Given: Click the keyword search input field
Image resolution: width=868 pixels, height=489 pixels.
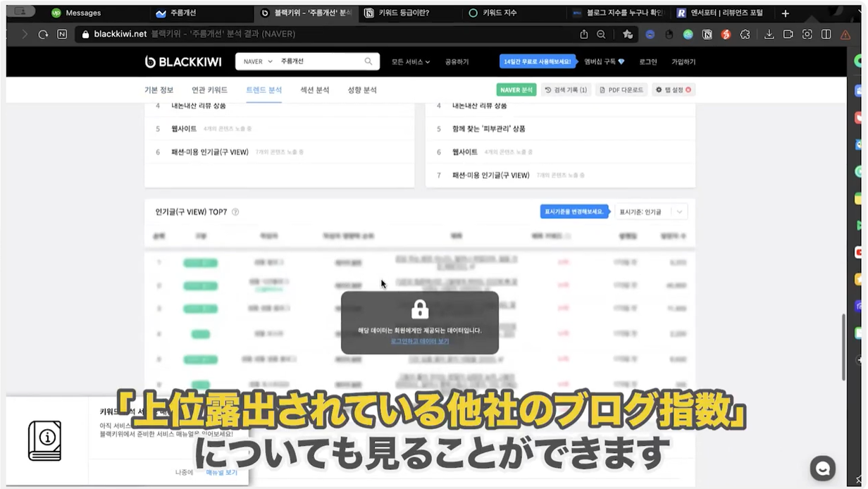Looking at the screenshot, I should 321,62.
